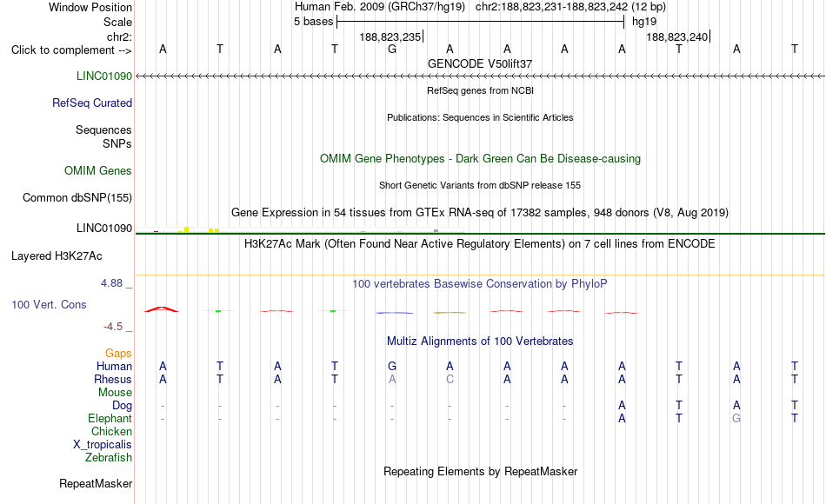Click the chr2: base position label

pos(119,36)
